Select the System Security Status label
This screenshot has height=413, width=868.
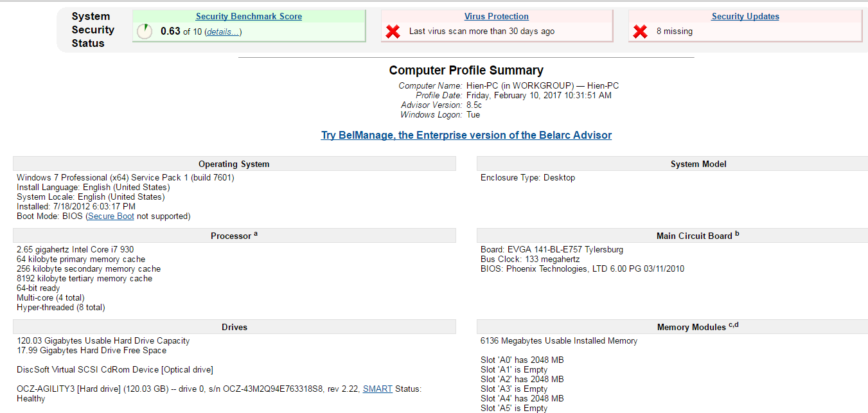93,30
